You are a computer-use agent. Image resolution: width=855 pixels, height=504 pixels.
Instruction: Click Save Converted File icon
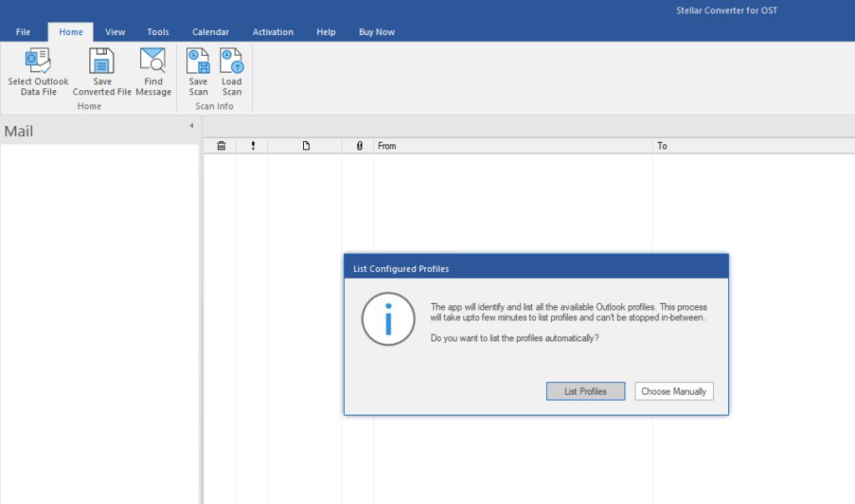click(102, 60)
